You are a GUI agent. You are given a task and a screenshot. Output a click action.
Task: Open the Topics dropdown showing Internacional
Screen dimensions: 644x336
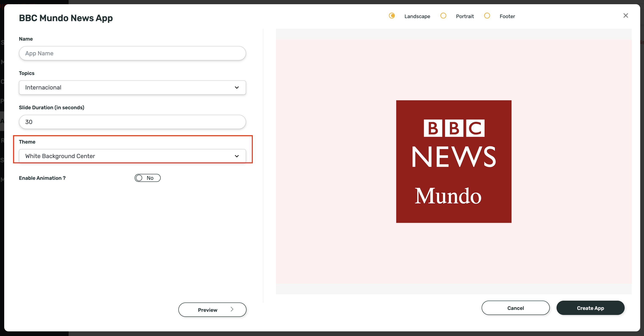[x=132, y=88]
